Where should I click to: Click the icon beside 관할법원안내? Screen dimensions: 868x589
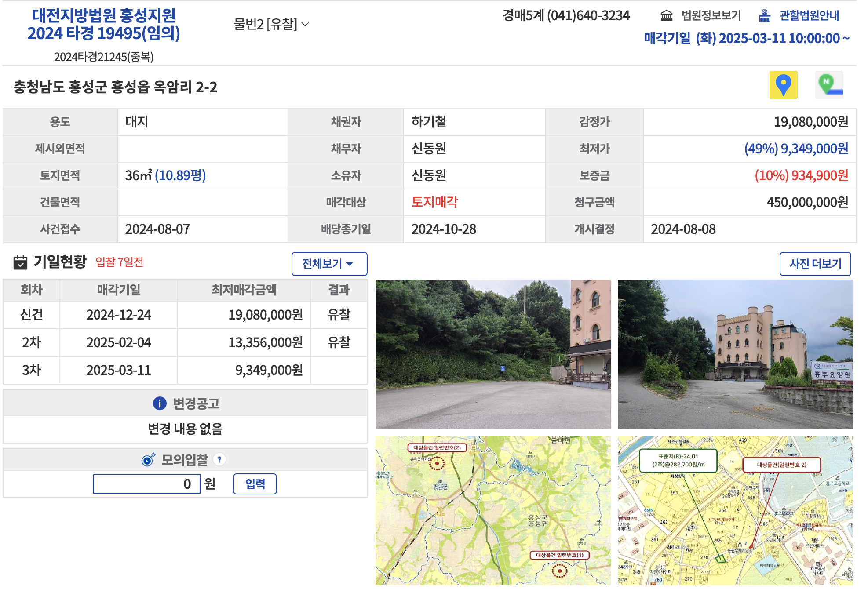coord(765,16)
